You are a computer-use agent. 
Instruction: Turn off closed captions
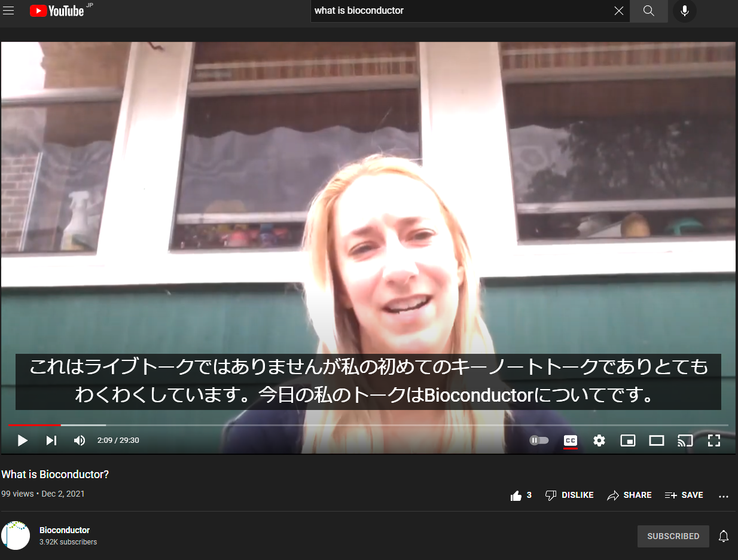[x=571, y=440]
